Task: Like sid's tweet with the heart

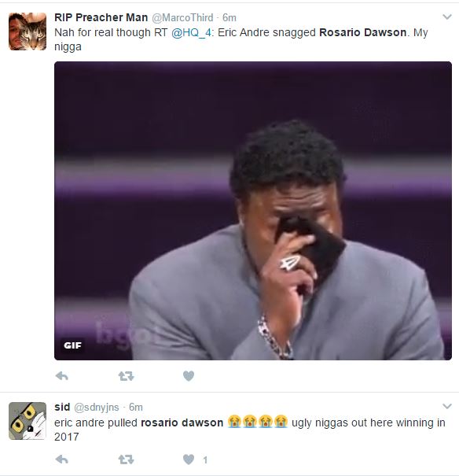Action: click(x=189, y=459)
